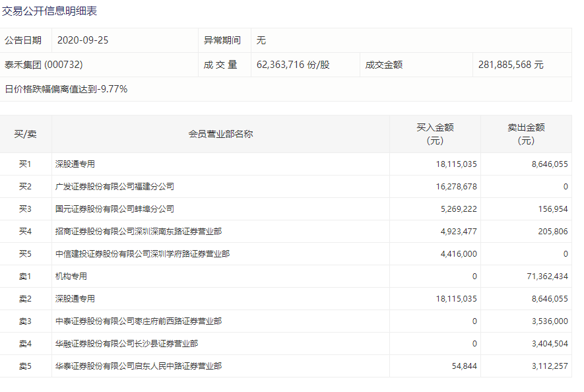584x392 pixels.
Task: Select 机构专用 in the 卖1 row
Action: point(71,277)
